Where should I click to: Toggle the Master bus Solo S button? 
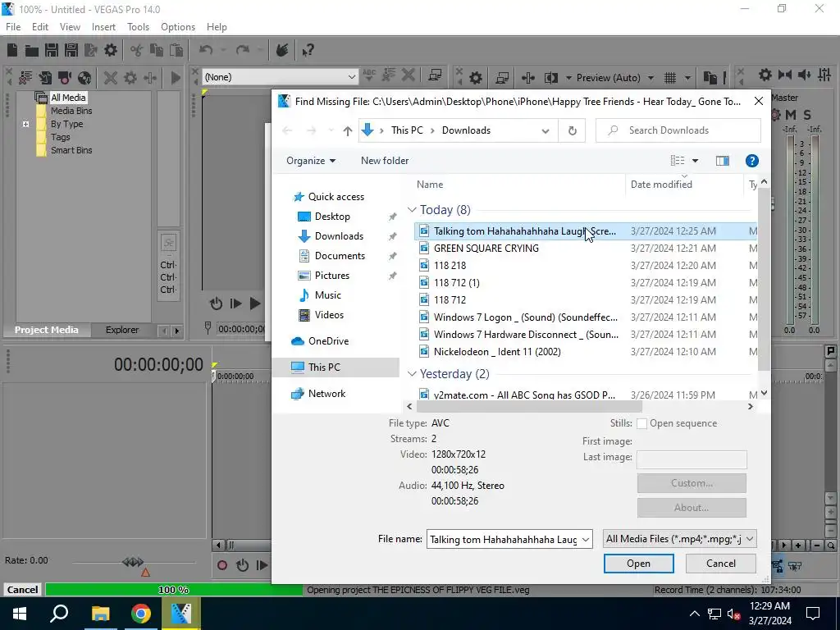(x=807, y=115)
